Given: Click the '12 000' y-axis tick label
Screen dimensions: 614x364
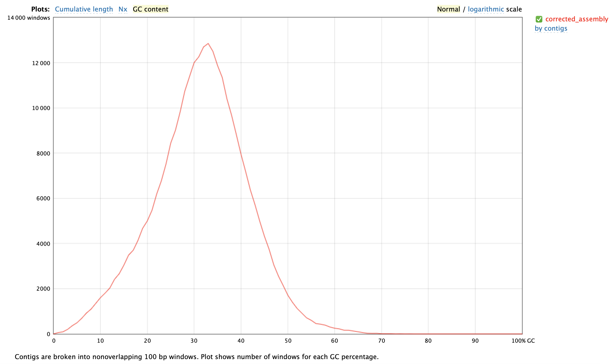Looking at the screenshot, I should pos(41,63).
